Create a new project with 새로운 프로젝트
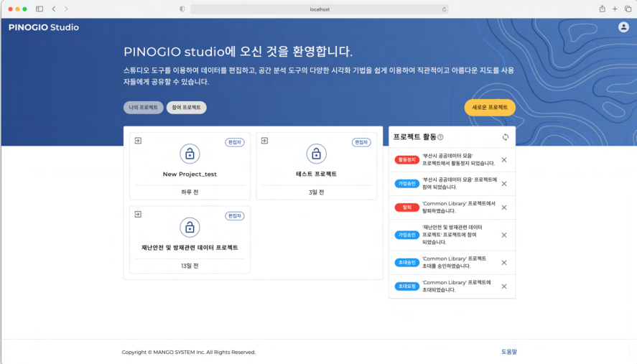This screenshot has height=364, width=637. click(x=489, y=108)
